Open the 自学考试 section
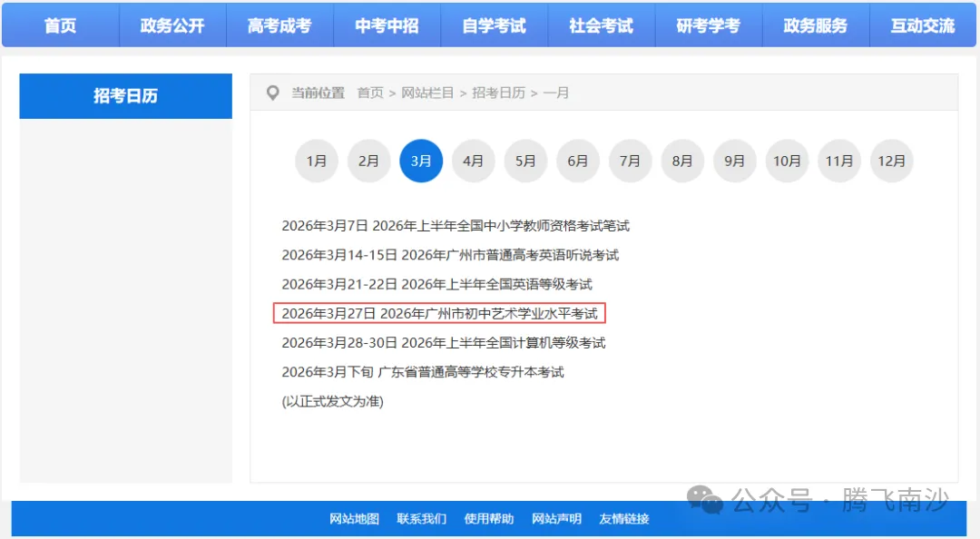The width and height of the screenshot is (980, 539). [494, 24]
